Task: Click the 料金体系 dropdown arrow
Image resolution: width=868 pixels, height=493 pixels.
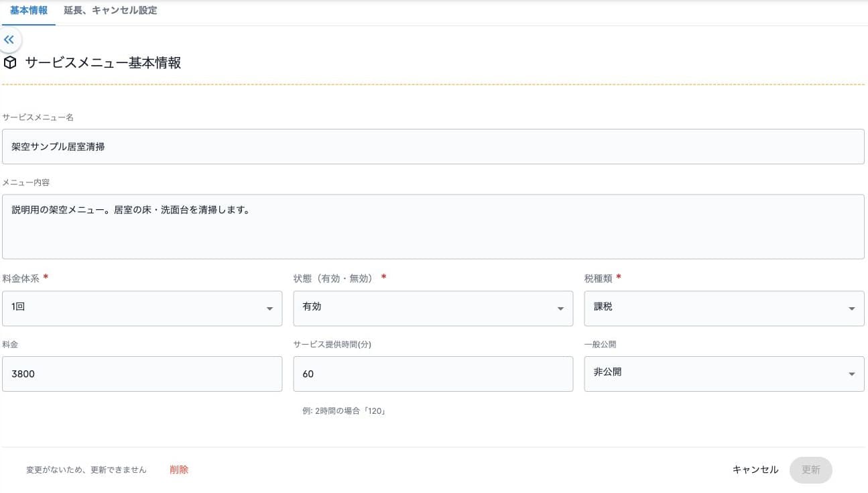Action: click(269, 309)
